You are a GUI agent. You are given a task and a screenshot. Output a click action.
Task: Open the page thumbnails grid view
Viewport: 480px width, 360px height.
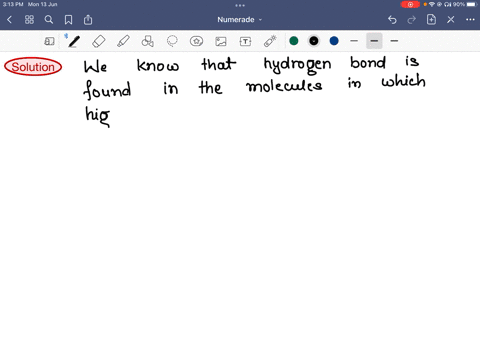pyautogui.click(x=29, y=20)
